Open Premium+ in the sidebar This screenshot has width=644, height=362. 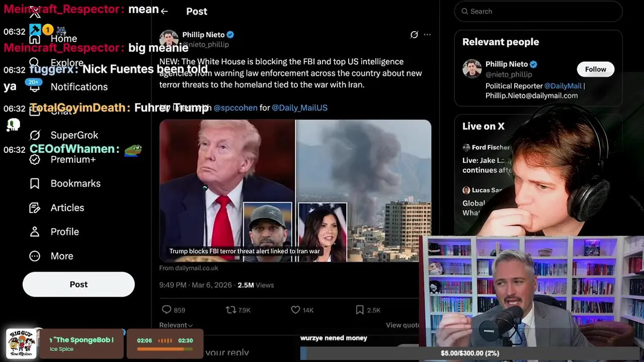tap(73, 159)
